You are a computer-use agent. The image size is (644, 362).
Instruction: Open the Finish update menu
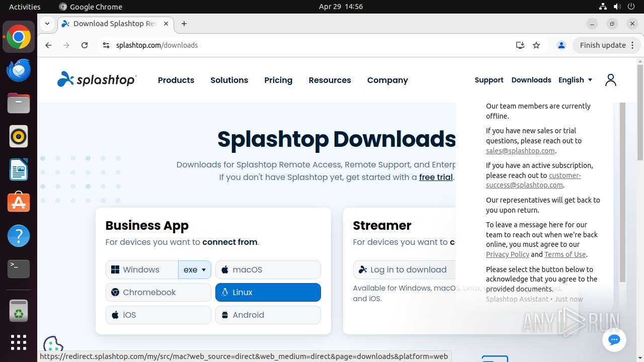pyautogui.click(x=606, y=45)
